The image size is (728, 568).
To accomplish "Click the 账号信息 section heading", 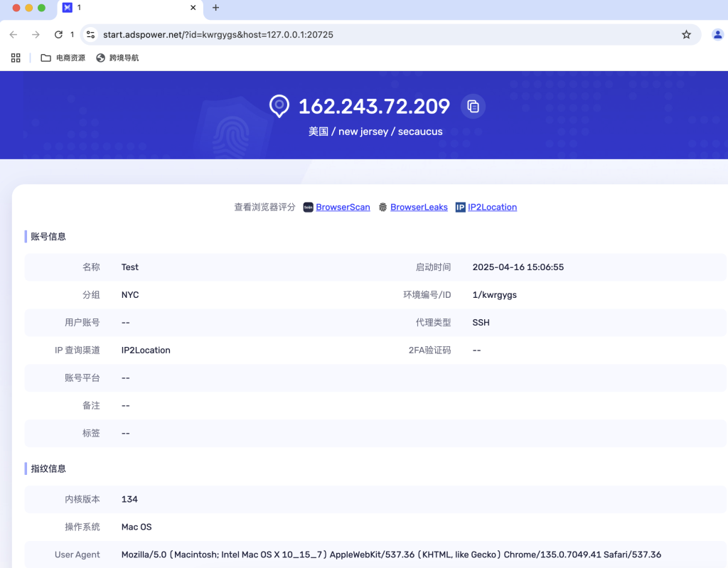I will tap(48, 237).
